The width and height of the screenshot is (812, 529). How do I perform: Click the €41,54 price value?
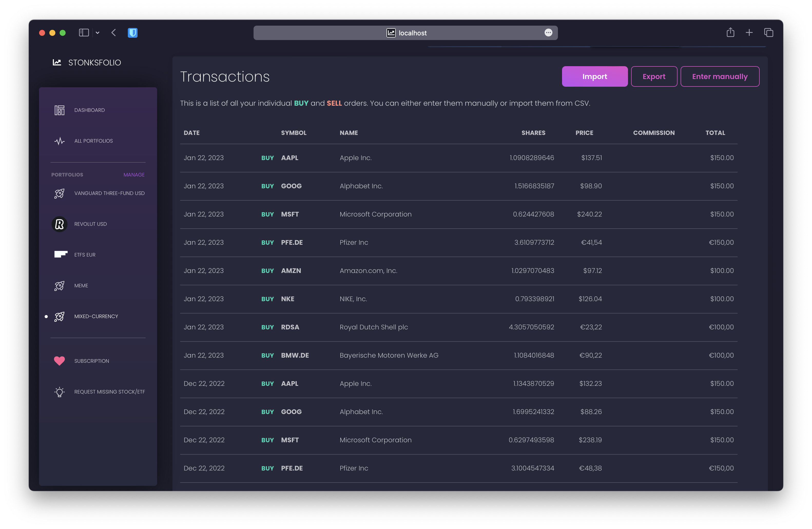591,242
